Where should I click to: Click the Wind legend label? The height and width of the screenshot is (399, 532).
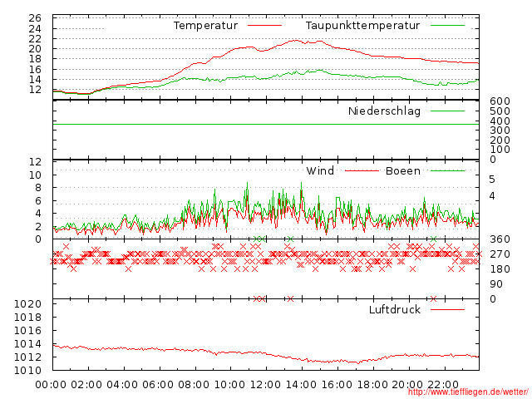click(320, 170)
